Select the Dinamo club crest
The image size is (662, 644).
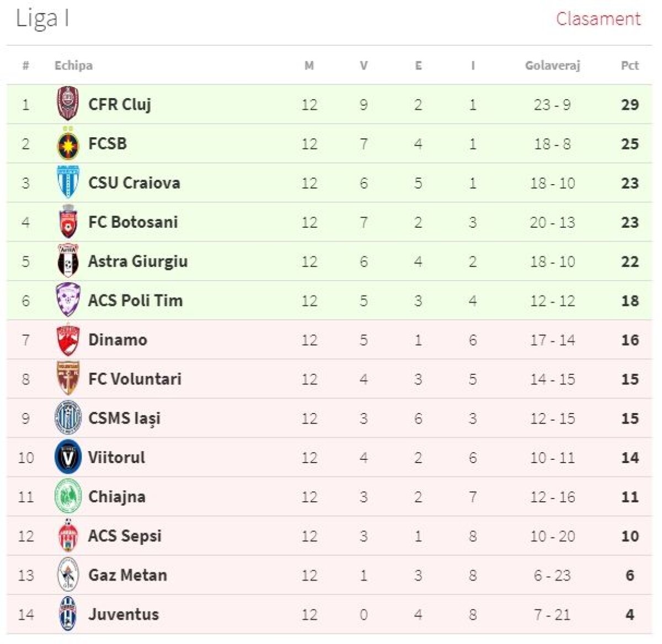pos(68,340)
